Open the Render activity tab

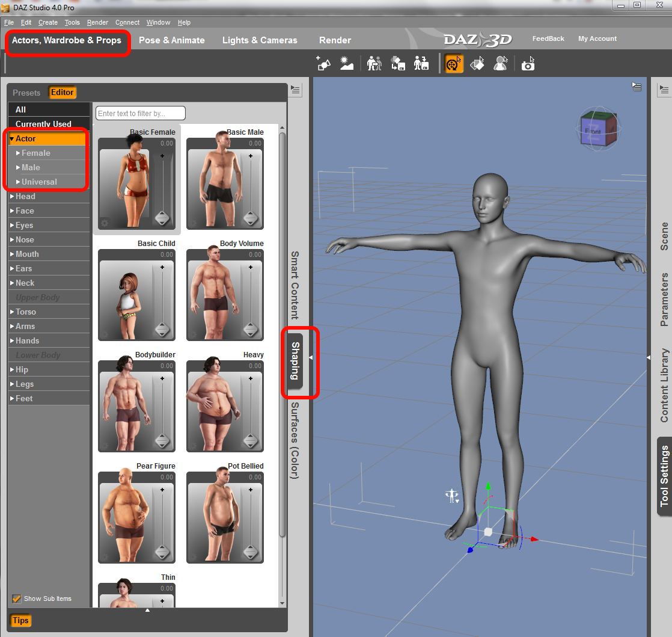click(x=335, y=40)
